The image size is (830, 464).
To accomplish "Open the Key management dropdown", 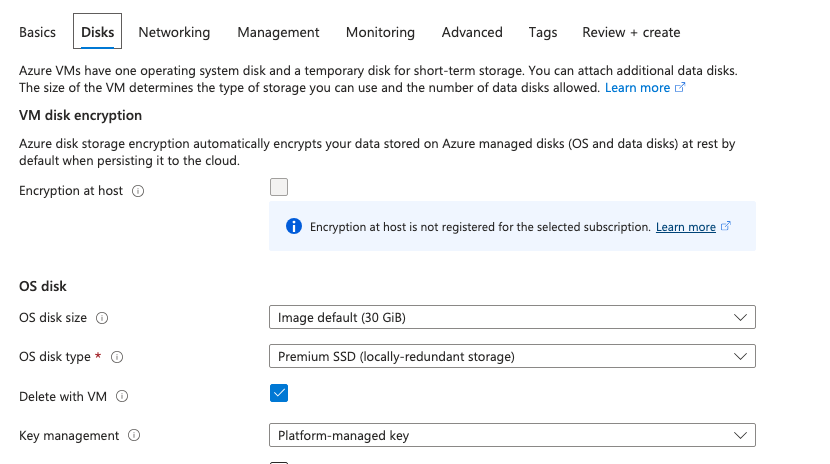I will (x=512, y=435).
